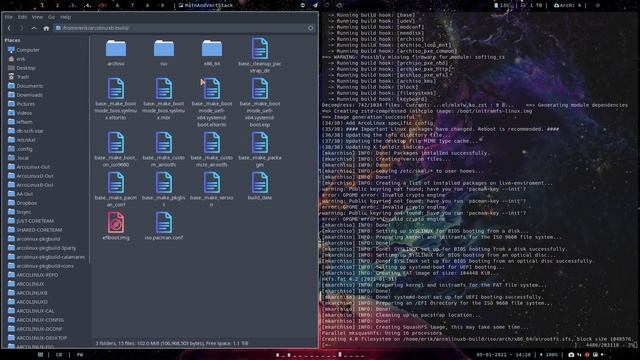
Task: Select the iso.pacman.conf file
Action: 164,226
